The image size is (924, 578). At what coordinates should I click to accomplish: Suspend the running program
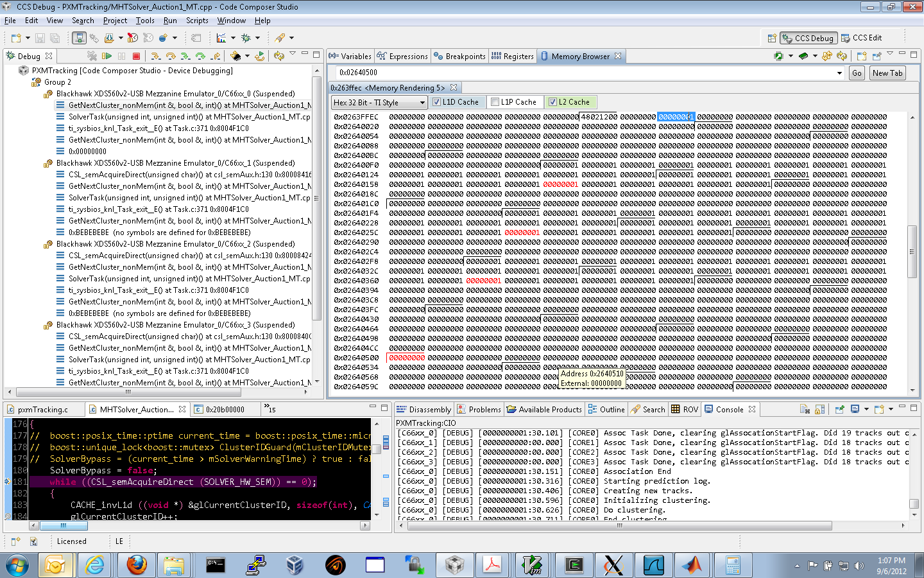pyautogui.click(x=121, y=57)
